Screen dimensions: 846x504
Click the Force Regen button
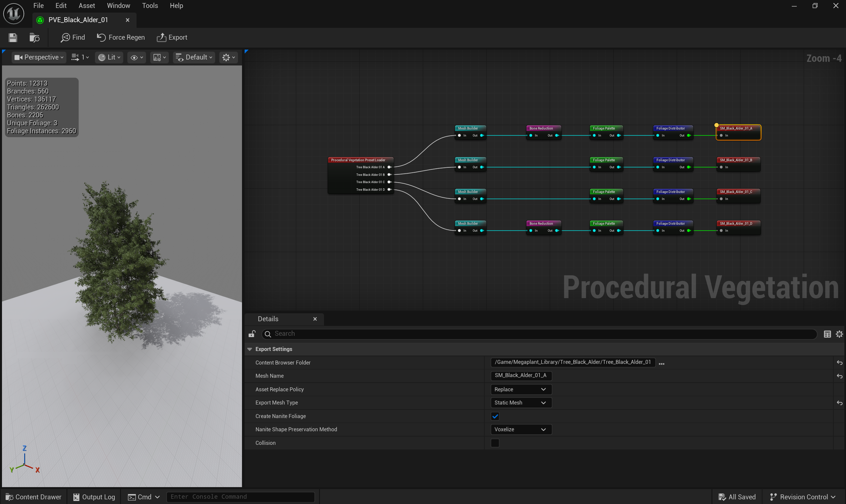(121, 37)
